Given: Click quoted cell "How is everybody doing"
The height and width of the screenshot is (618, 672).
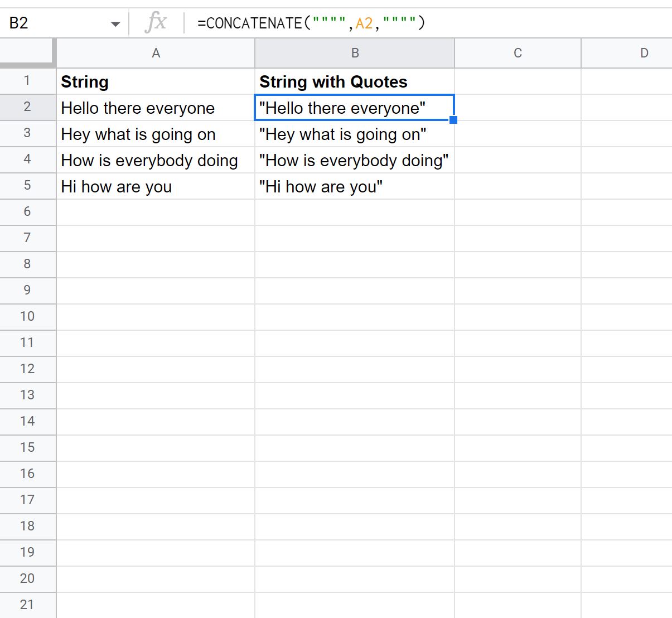Looking at the screenshot, I should 355,160.
